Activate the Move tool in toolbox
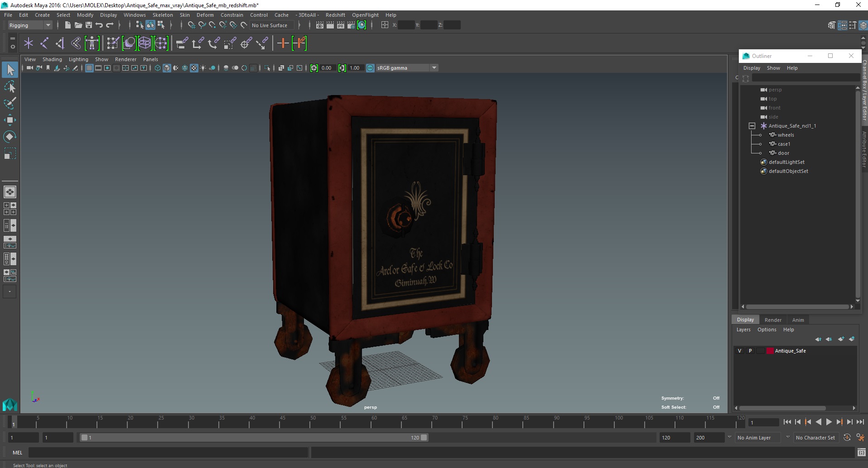 [10, 119]
